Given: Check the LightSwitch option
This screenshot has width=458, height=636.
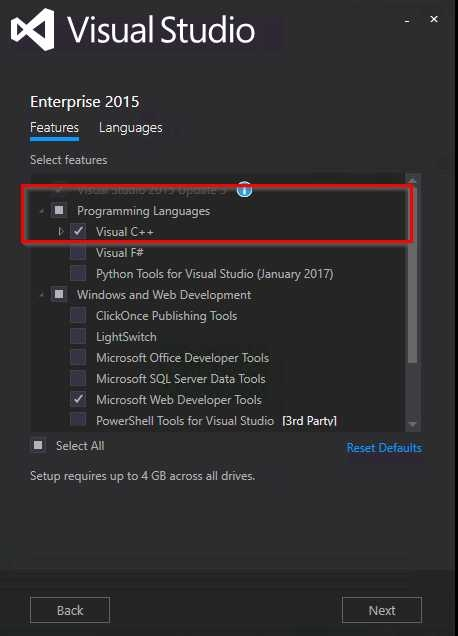Looking at the screenshot, I should (78, 337).
